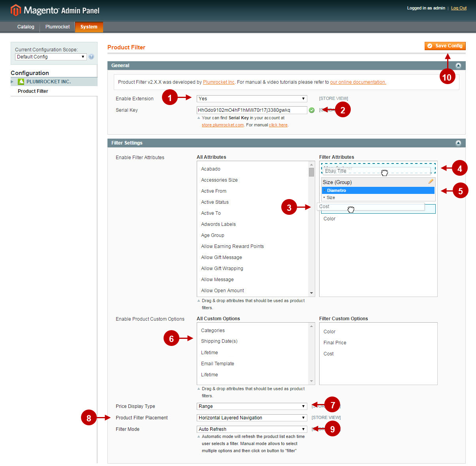Select the Email Template custom option

[x=218, y=364]
